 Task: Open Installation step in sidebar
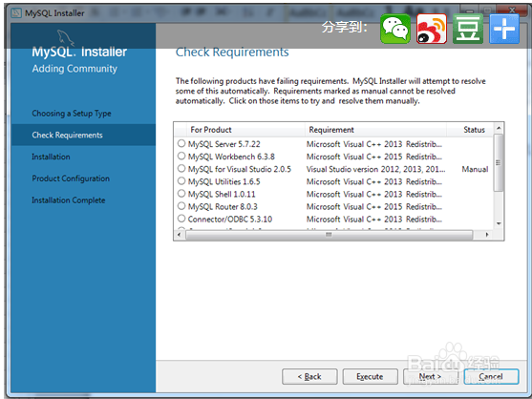click(x=51, y=157)
